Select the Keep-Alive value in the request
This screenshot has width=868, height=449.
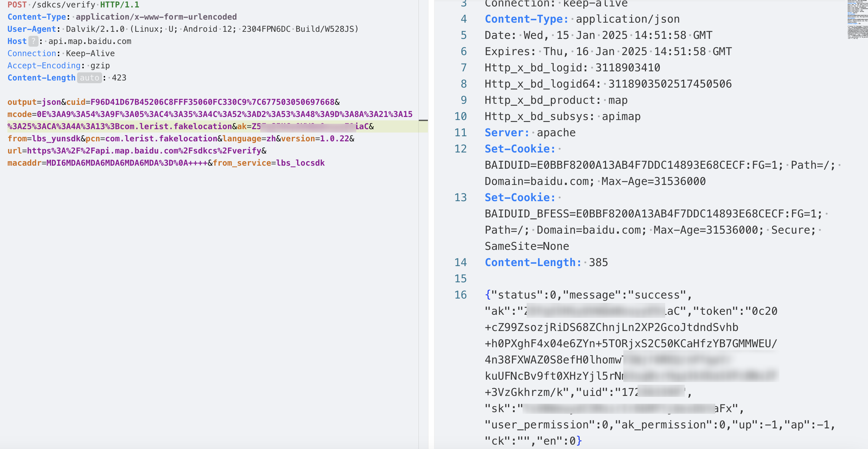[90, 53]
